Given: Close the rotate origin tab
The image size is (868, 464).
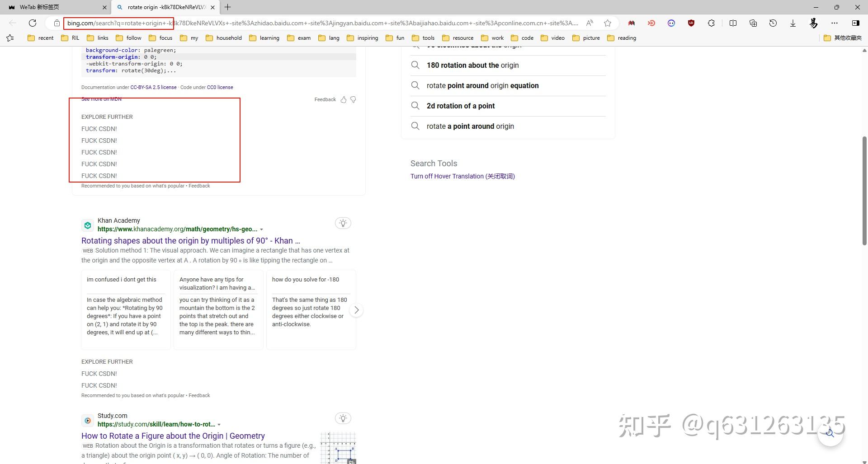Looking at the screenshot, I should [212, 7].
